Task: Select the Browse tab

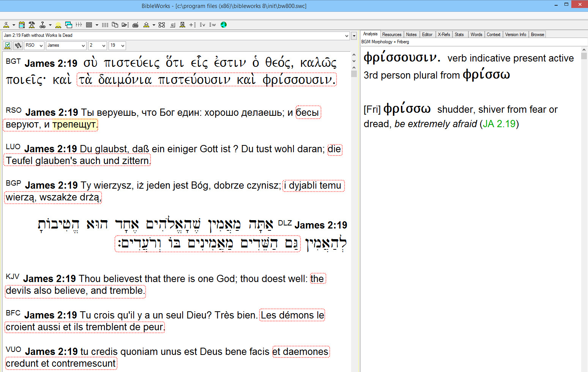Action: pyautogui.click(x=538, y=35)
